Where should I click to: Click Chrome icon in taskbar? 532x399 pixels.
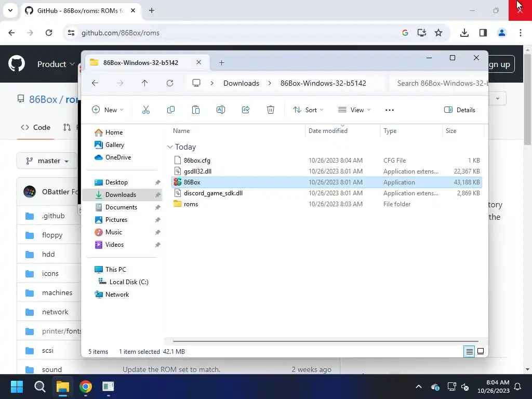86,387
